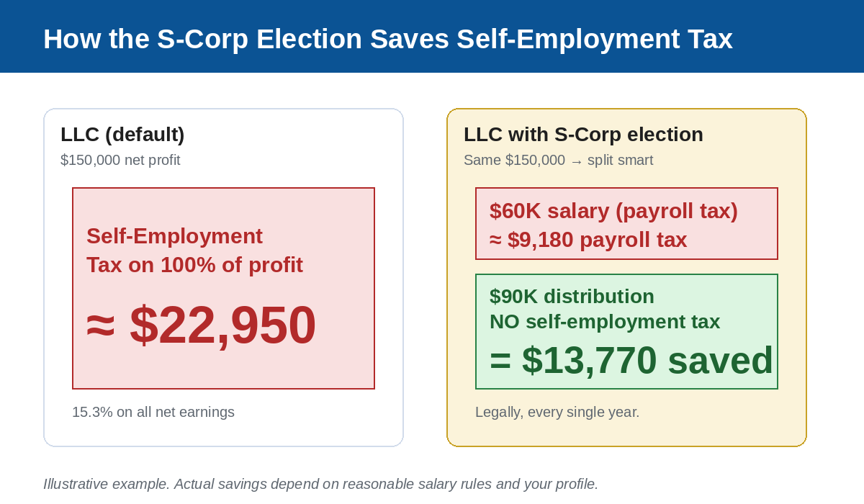
Task: Select the "15.3% on all net earnings" caption
Action: (x=153, y=412)
